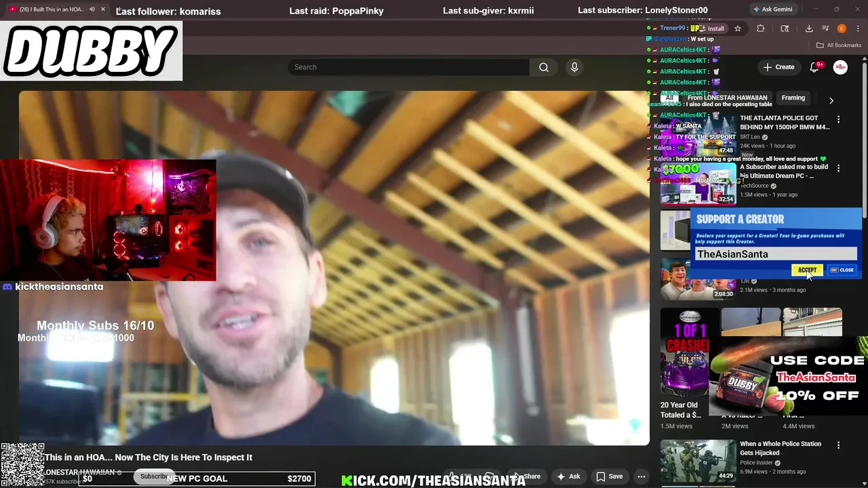Viewport: 868px width, 488px height.
Task: Subscribe to the LONESTAR HAWAIIAN channel
Action: coord(154,476)
